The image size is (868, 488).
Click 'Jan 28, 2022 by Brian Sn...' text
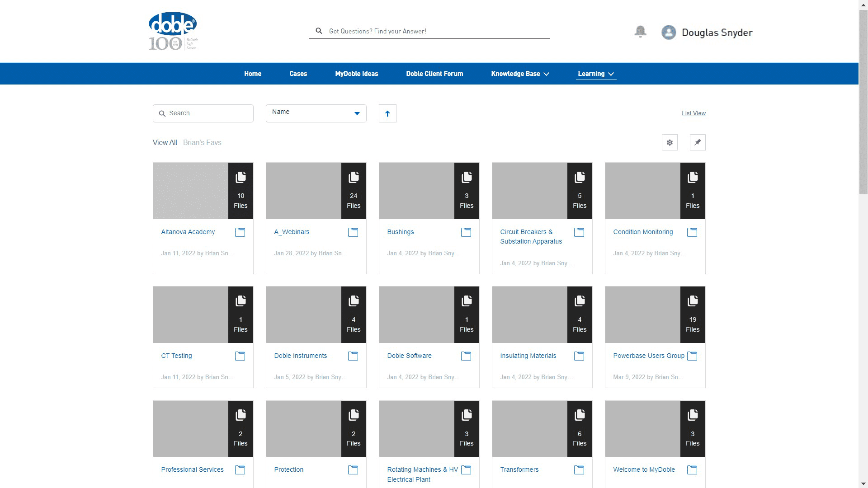coord(310,253)
